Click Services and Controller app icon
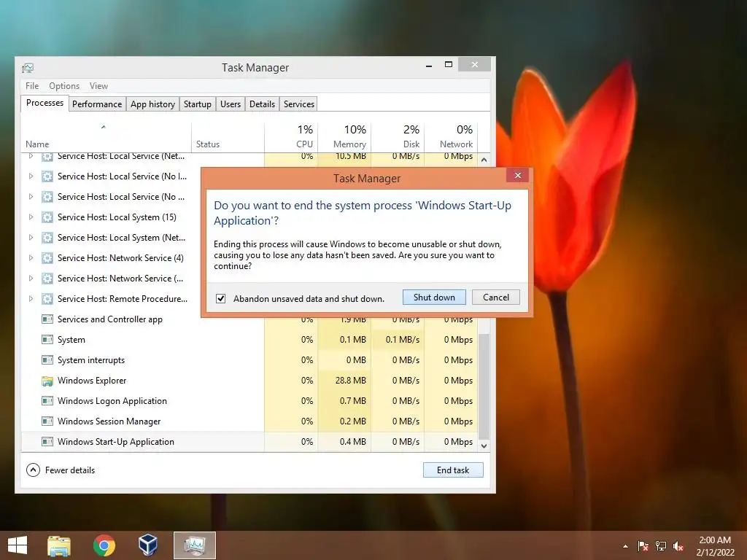 pyautogui.click(x=47, y=319)
